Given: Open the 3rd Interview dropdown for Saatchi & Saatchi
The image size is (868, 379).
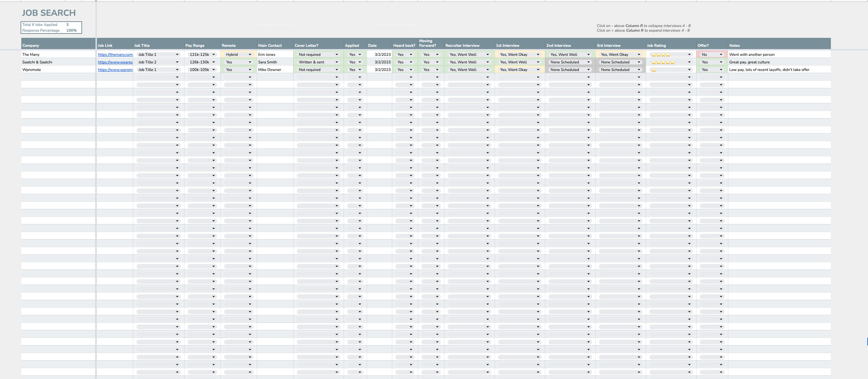Looking at the screenshot, I should pos(638,62).
